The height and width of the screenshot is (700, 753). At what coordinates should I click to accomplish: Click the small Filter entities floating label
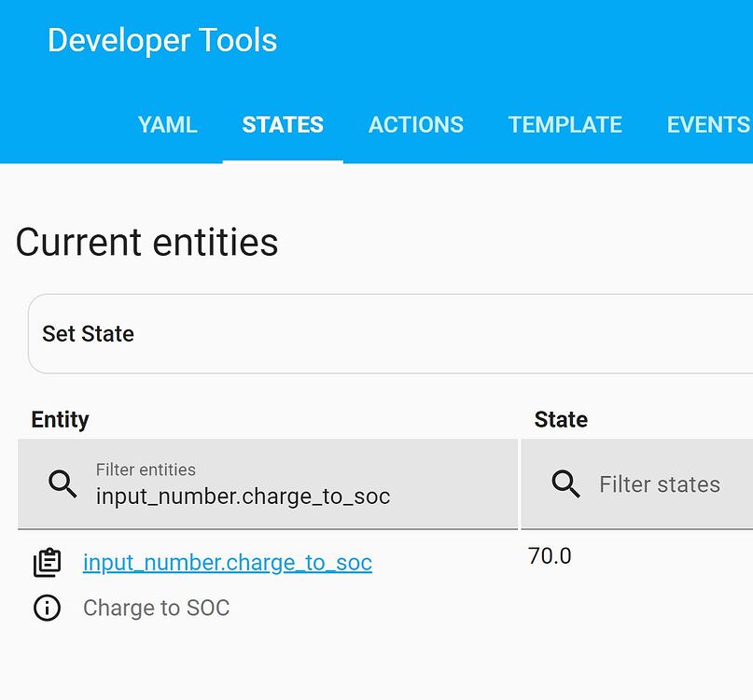pyautogui.click(x=146, y=469)
